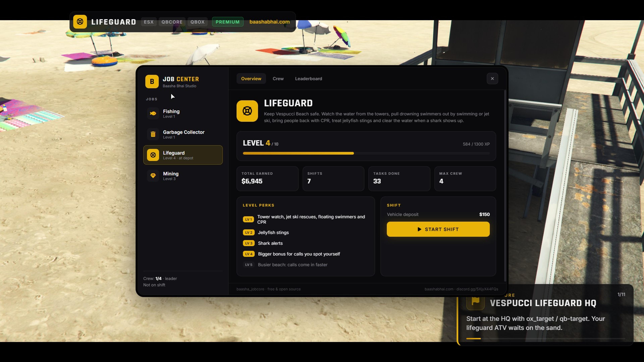Viewport: 644px width, 362px height.
Task: Click the 'baashabhai.com · discord.gg/5XjyX44FQs' footer text
Action: [x=461, y=289]
